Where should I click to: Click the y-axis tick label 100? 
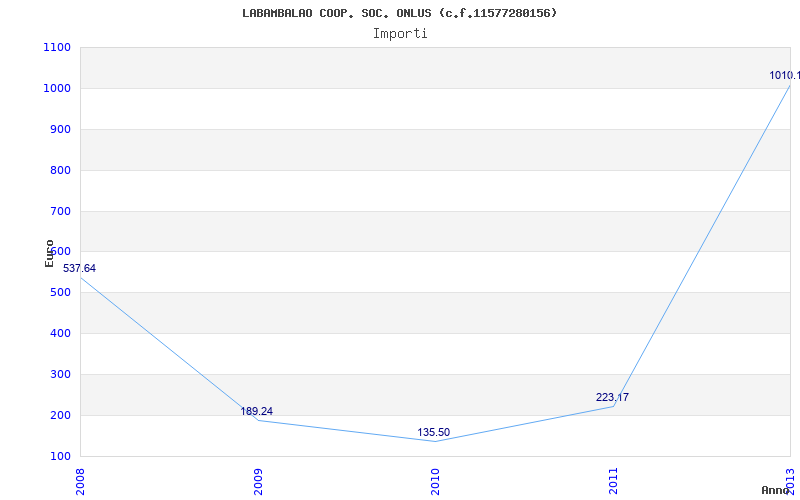60,456
